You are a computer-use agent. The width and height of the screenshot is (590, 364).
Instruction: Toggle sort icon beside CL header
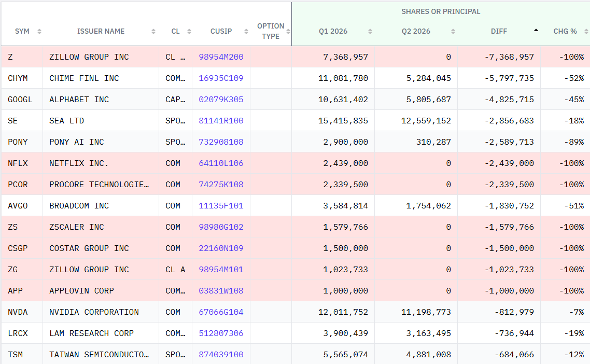[189, 32]
